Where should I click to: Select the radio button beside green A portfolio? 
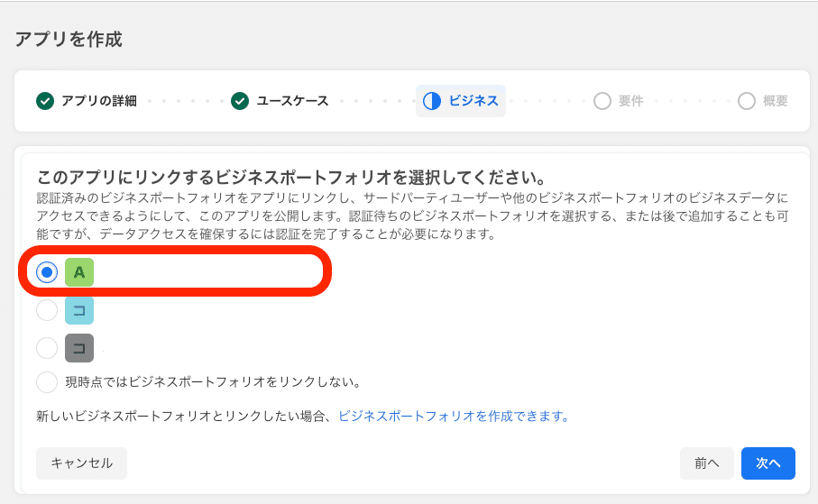tap(47, 272)
